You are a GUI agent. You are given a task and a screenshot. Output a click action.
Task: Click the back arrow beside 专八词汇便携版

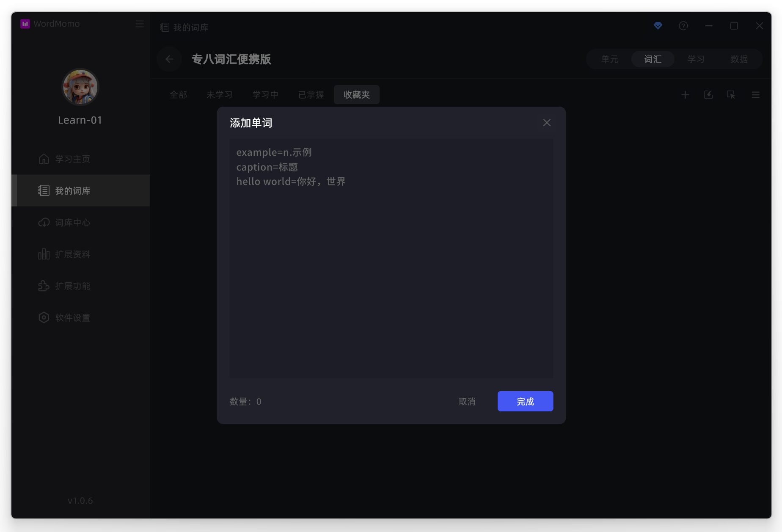tap(169, 59)
